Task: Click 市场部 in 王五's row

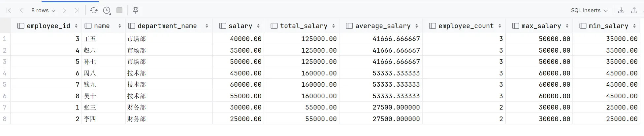Action: point(169,39)
